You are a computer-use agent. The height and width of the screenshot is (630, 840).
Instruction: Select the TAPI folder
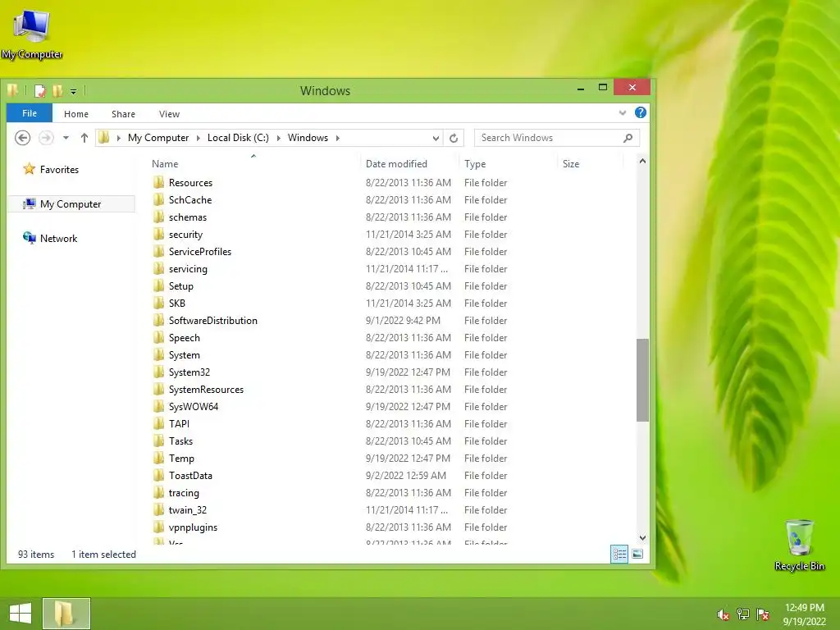tap(179, 424)
